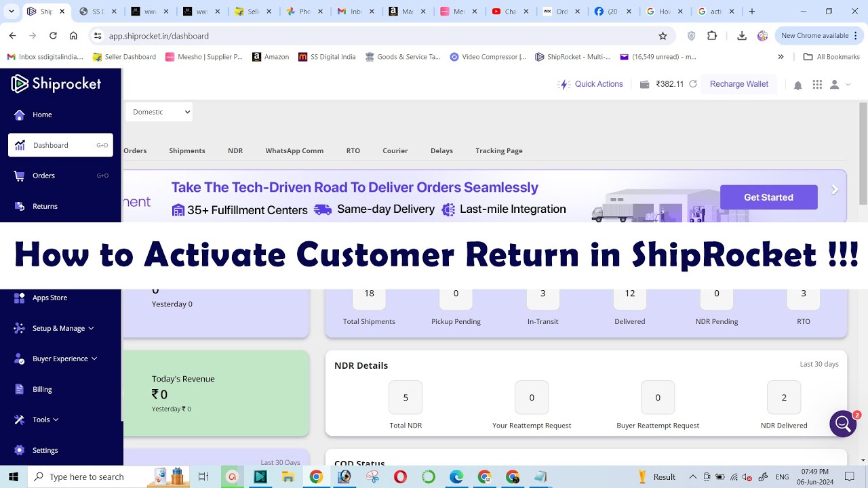Go back in browser
The height and width of the screenshot is (488, 868).
pos(12,36)
